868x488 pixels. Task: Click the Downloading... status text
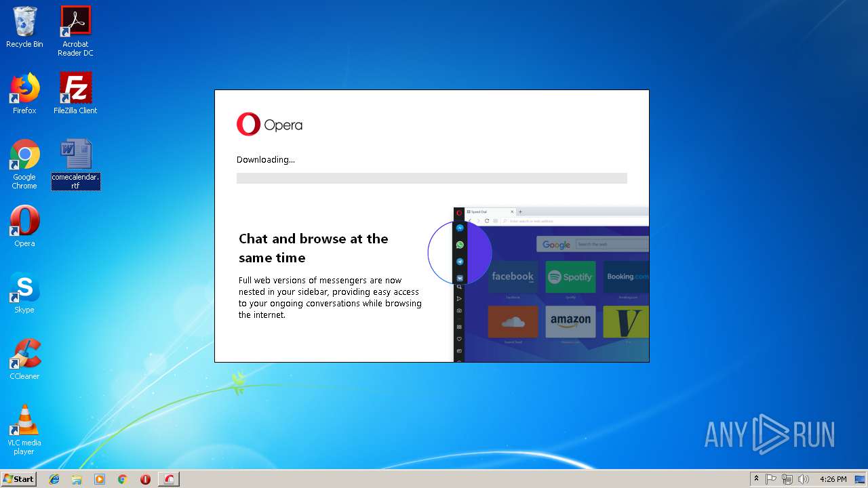click(266, 160)
